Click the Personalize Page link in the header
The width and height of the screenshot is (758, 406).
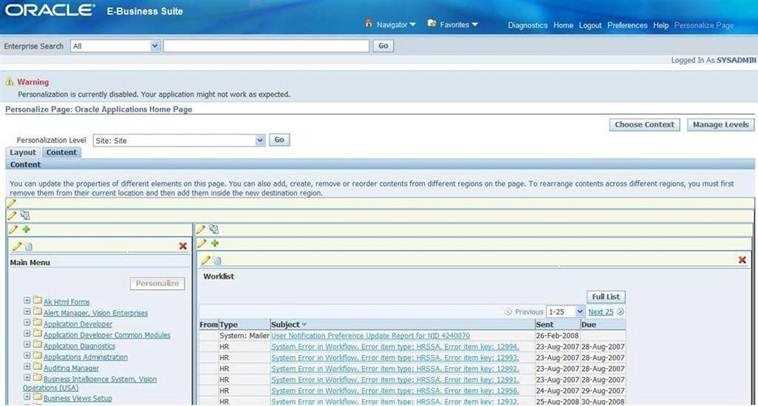[x=704, y=25]
